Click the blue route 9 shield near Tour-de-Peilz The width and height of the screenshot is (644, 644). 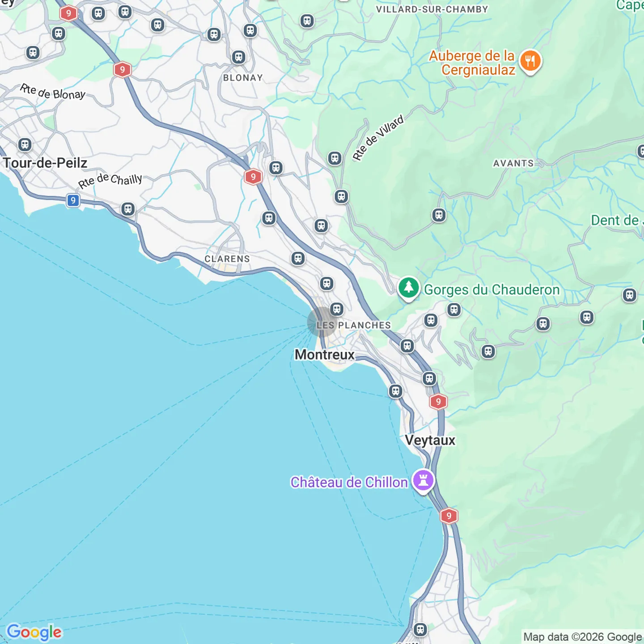pos(73,200)
